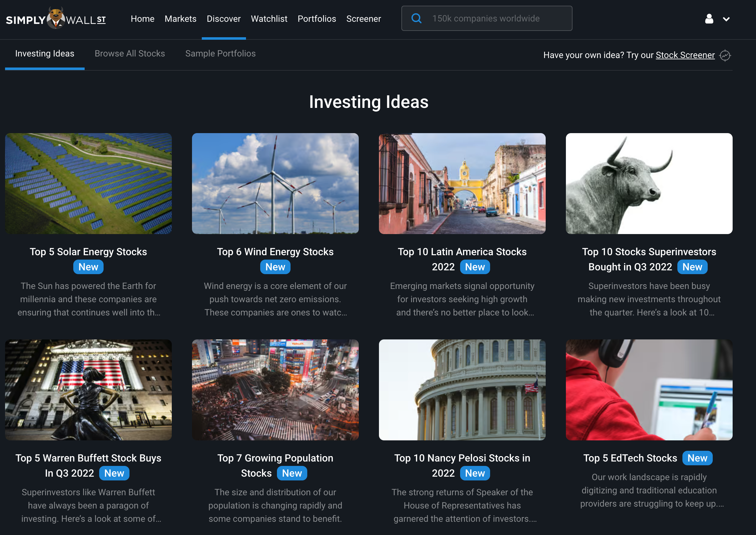Image resolution: width=756 pixels, height=535 pixels.
Task: Open the bull image for Superinvestors stocks
Action: [649, 184]
